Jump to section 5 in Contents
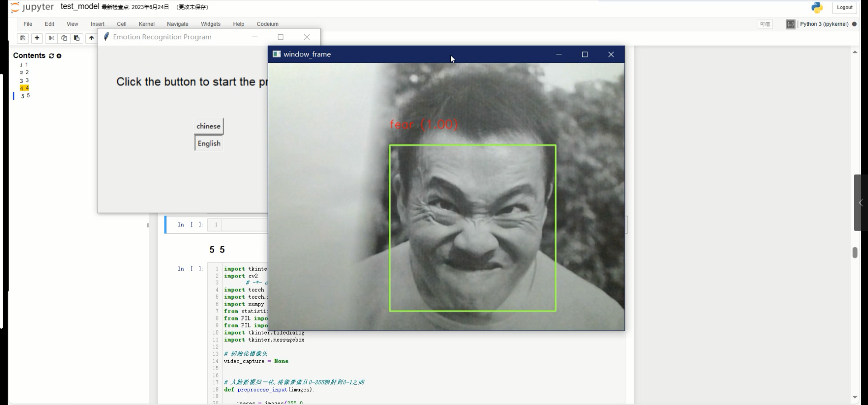Viewport: 868px width, 405px height. pyautogui.click(x=25, y=95)
